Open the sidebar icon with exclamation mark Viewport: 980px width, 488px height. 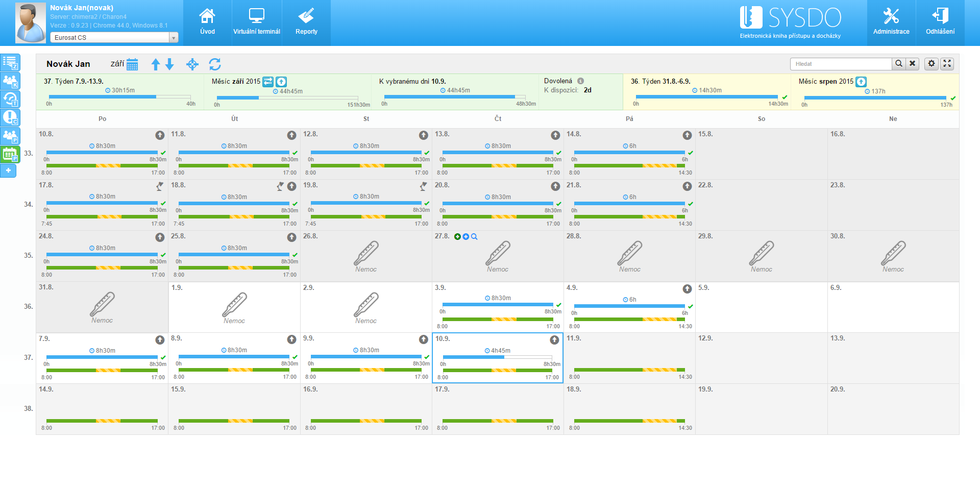coord(10,118)
